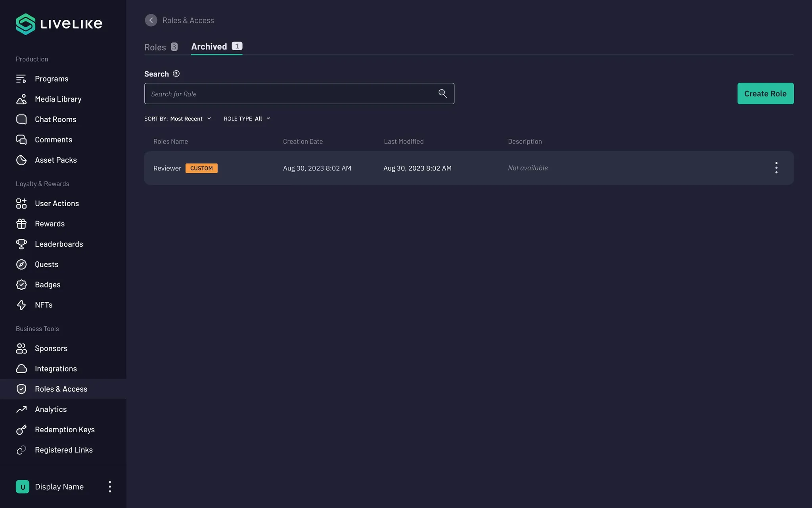This screenshot has width=812, height=508.
Task: Open the Roles & Access sidebar item
Action: tap(63, 389)
